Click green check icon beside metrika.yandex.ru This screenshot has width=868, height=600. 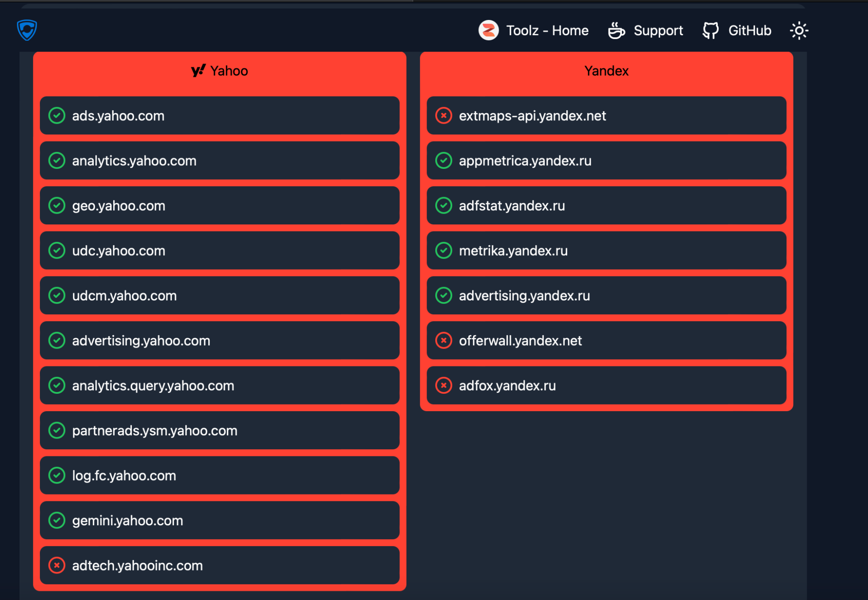444,250
